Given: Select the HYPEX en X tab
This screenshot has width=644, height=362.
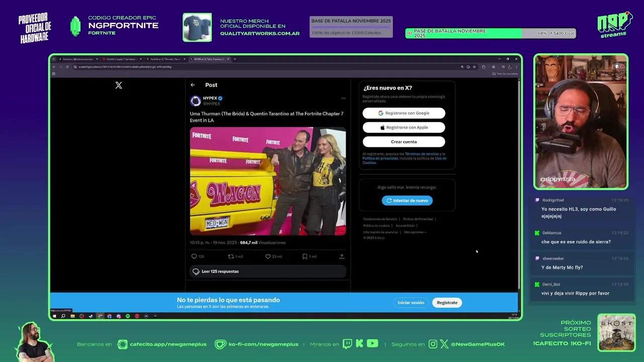Looking at the screenshot, I should [209, 59].
